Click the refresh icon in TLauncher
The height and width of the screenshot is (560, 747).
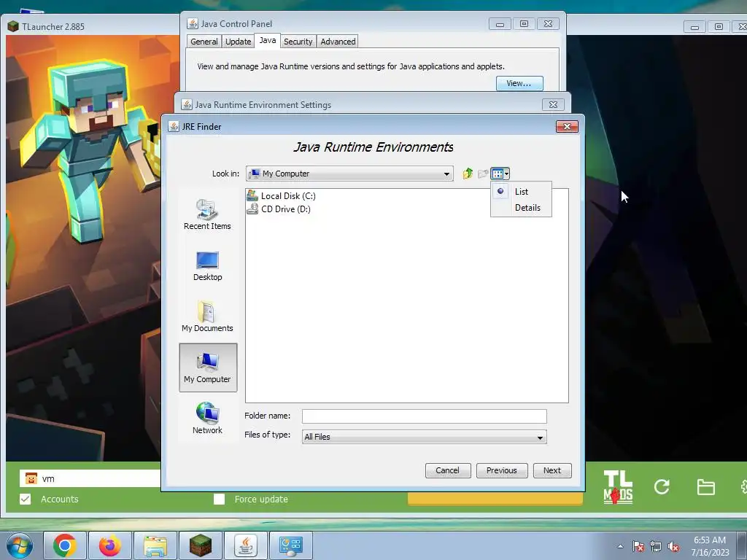tap(662, 486)
